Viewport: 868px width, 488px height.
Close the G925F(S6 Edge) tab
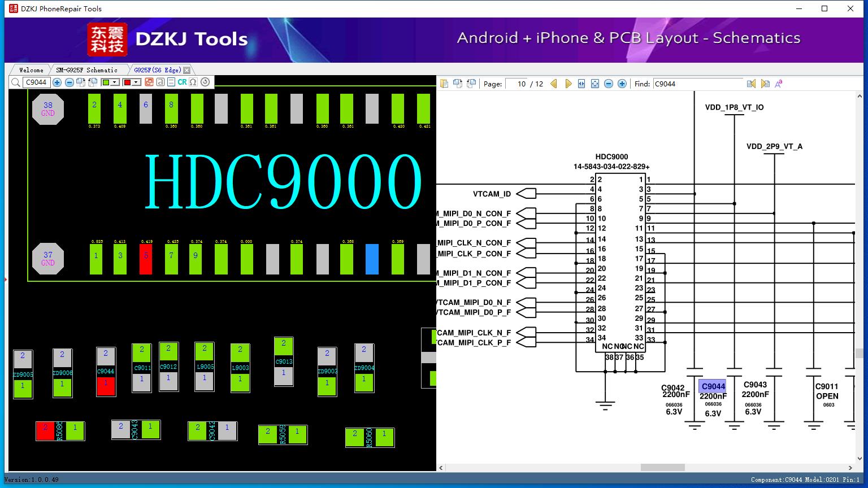click(x=187, y=70)
